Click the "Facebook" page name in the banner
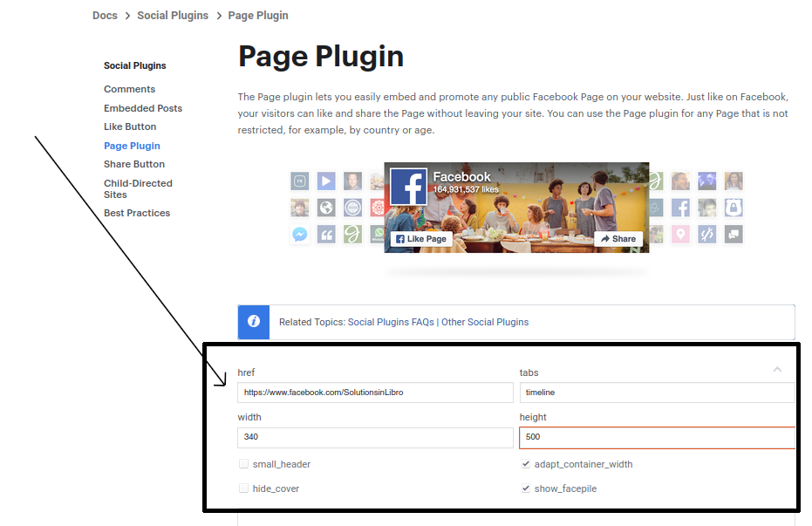Screen dimensions: 812x526 tap(461, 177)
